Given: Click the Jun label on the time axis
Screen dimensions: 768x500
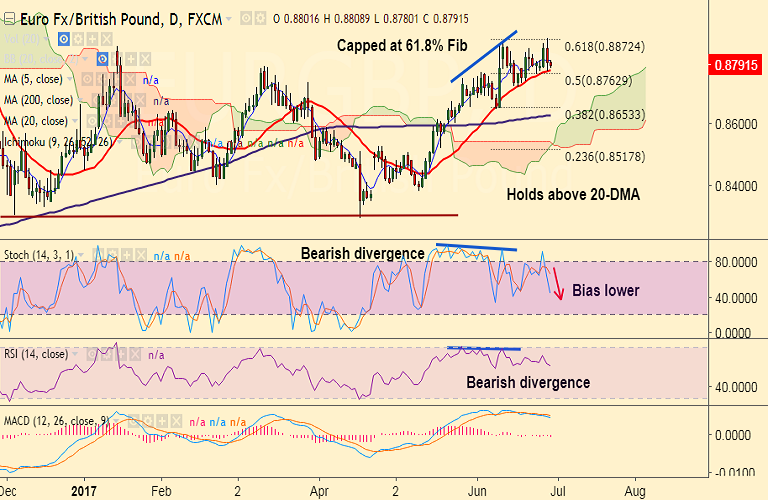Looking at the screenshot, I should [477, 491].
